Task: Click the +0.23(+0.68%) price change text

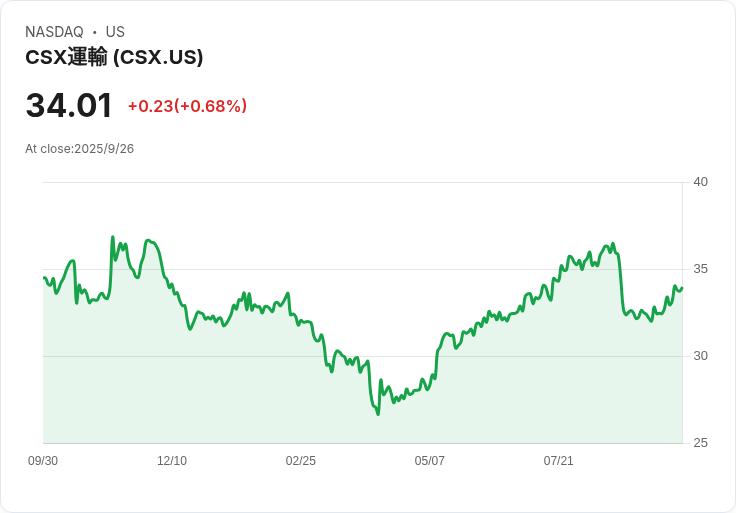Action: [x=187, y=106]
